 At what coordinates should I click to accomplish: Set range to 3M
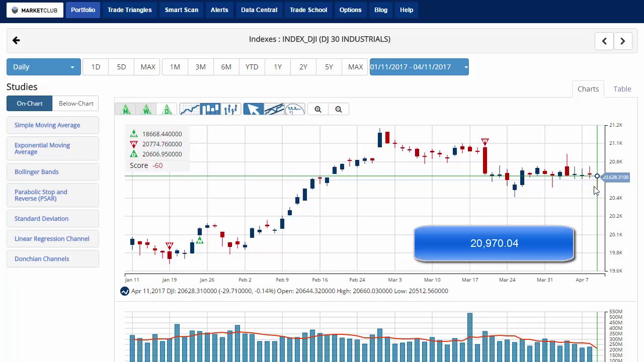click(x=200, y=67)
